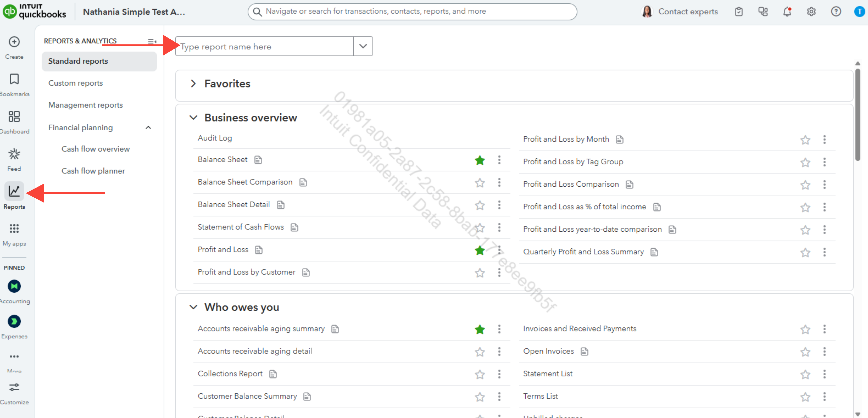This screenshot has width=868, height=418.
Task: Open the report name dropdown arrow
Action: click(x=363, y=46)
